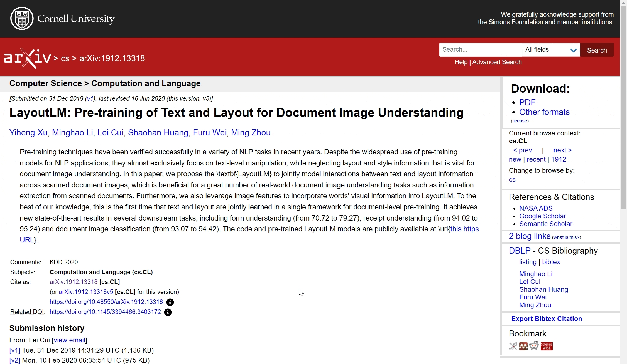This screenshot has height=364, width=627.
Task: Download the paper as PDF
Action: 527,102
